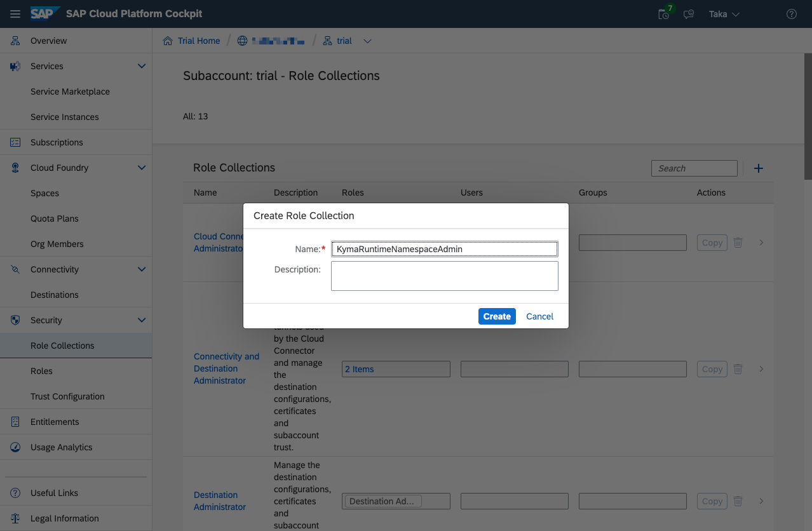Image resolution: width=812 pixels, height=531 pixels.
Task: Copy Connectivity and Destination Administrator collection
Action: (712, 368)
